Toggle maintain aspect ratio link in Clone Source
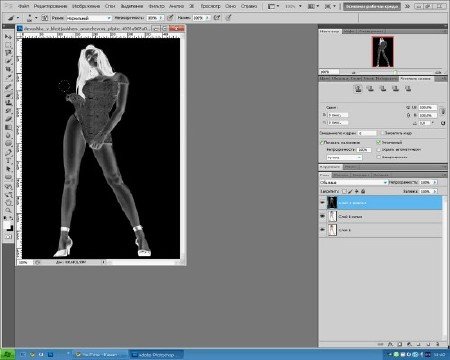 click(x=443, y=111)
